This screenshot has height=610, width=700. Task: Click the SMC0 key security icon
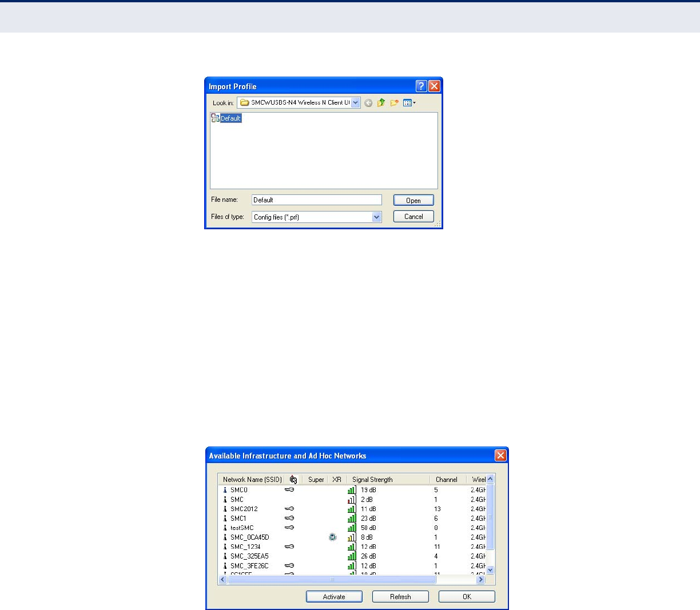coord(289,490)
